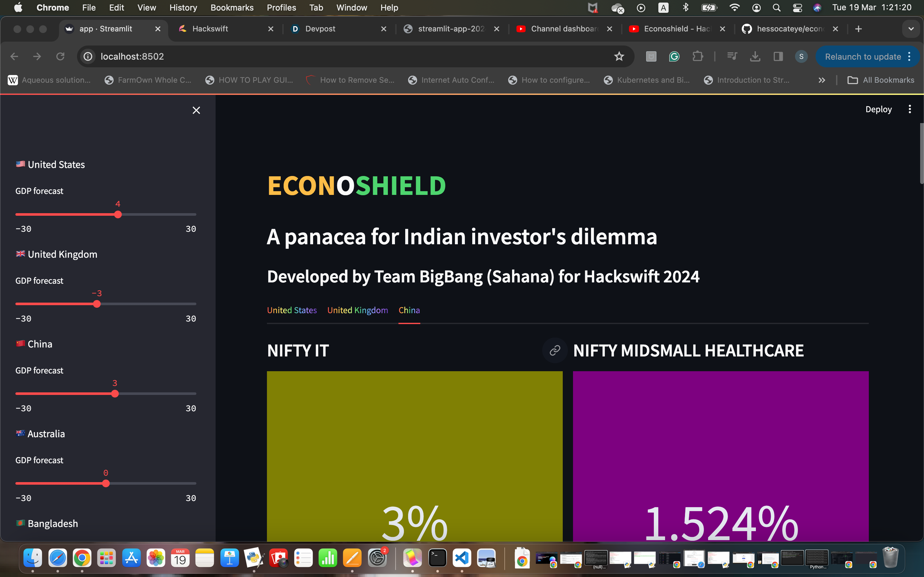Expand the tab search dropdown arrow
This screenshot has width=924, height=577.
[911, 29]
